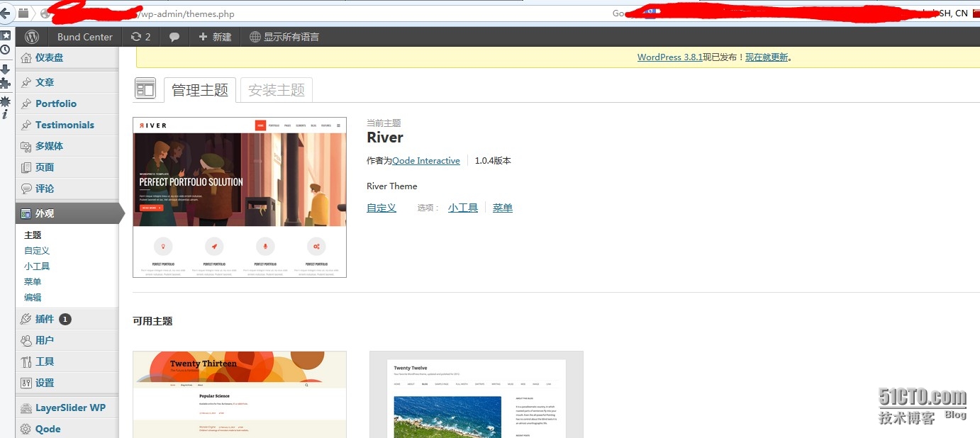980x438 pixels.
Task: Click the WordPress 3.8.1 release link
Action: pyautogui.click(x=669, y=57)
